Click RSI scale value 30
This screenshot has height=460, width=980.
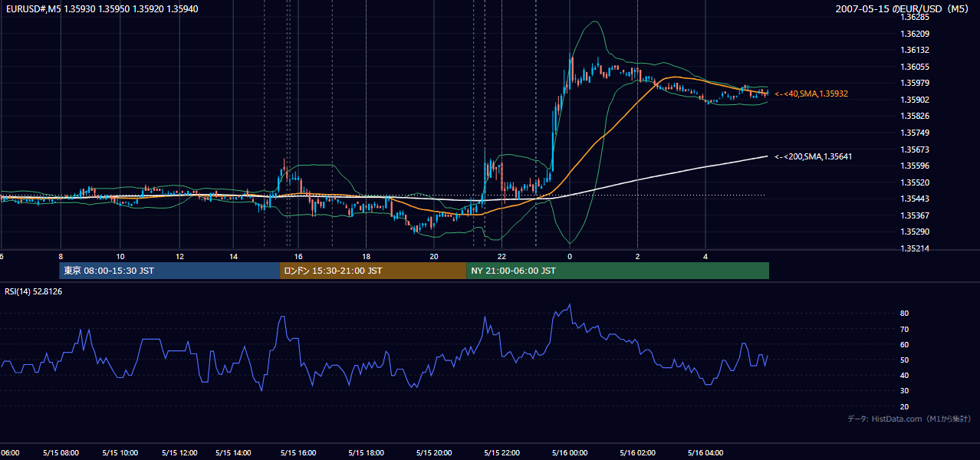click(x=904, y=390)
